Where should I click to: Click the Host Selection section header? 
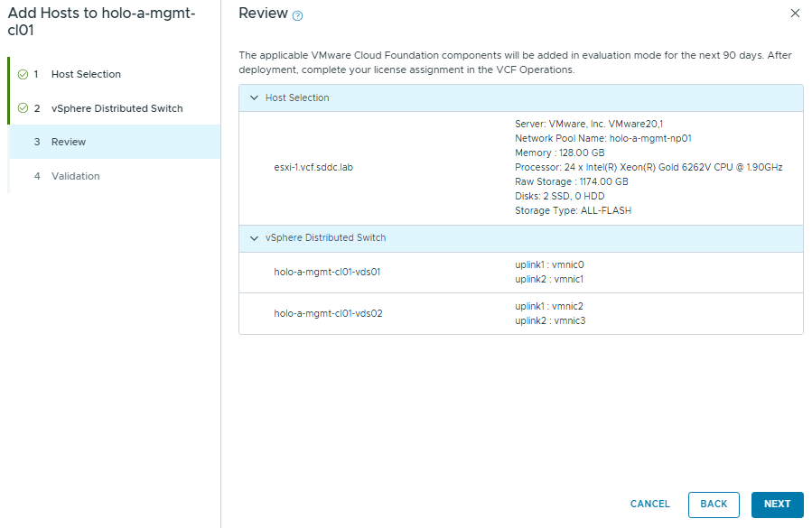click(297, 97)
